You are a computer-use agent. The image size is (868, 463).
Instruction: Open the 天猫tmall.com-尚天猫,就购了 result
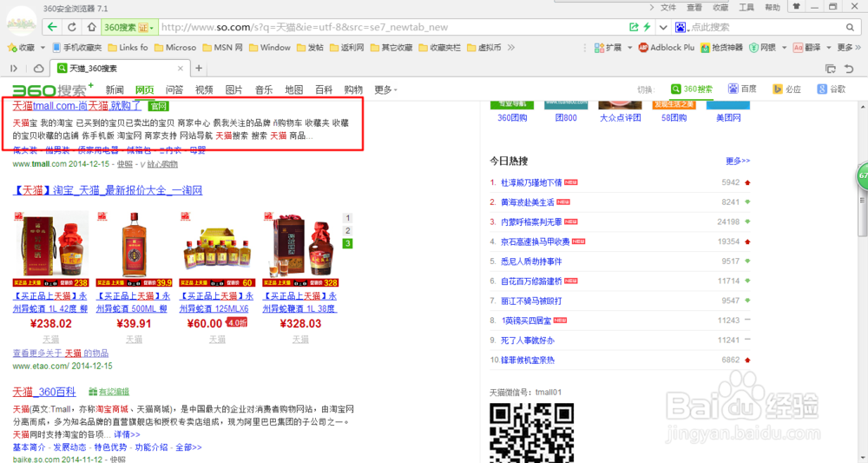click(x=77, y=105)
